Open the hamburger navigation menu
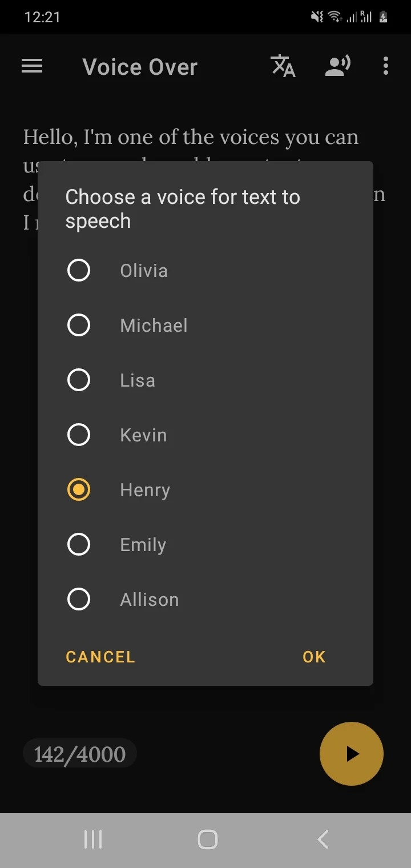Viewport: 411px width, 868px height. coord(32,67)
